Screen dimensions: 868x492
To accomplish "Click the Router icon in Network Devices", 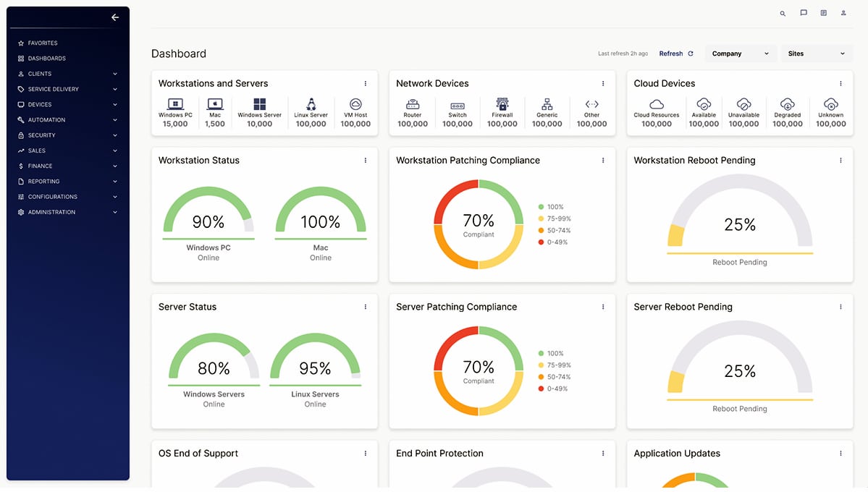I will 413,104.
